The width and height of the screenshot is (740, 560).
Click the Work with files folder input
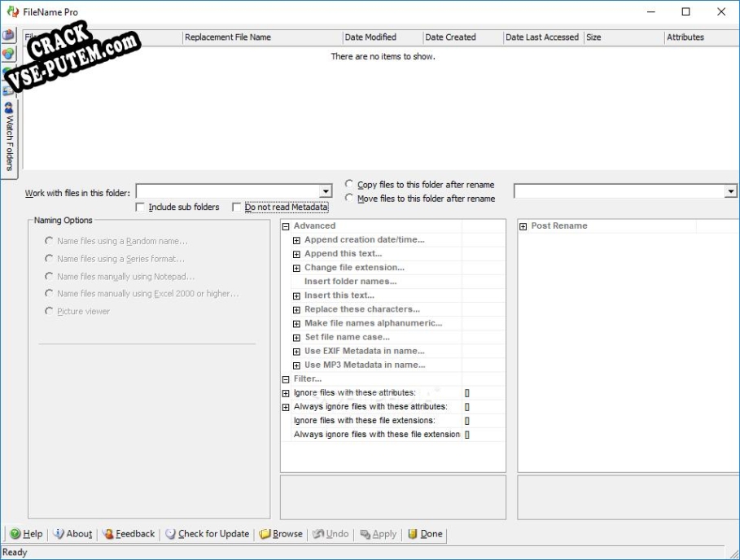coord(228,191)
